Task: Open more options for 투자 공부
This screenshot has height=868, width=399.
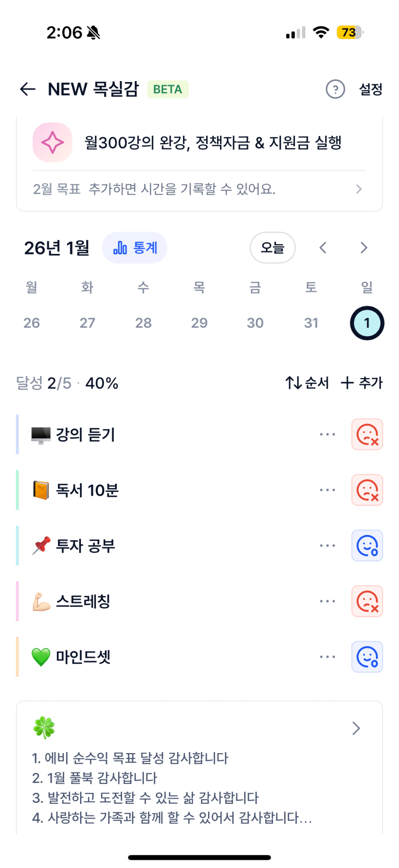Action: [327, 546]
